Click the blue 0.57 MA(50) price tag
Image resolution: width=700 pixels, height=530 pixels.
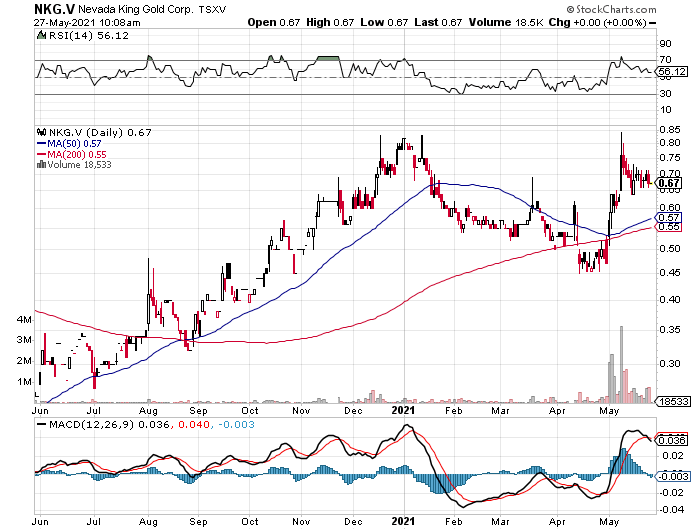[669, 218]
